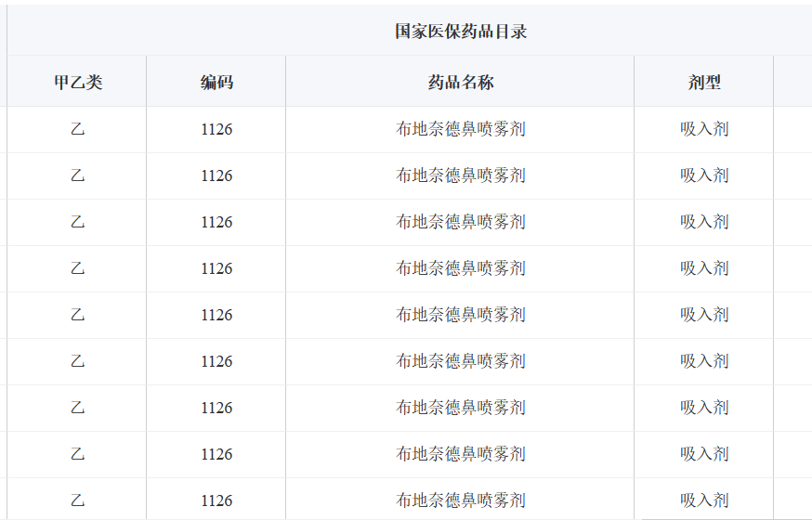The height and width of the screenshot is (520, 812).
Task: Select 吸入剂 in the fourth data row
Action: [704, 268]
